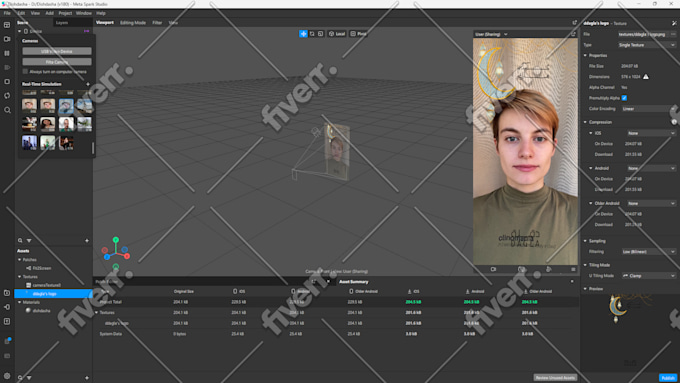The image size is (680, 383).
Task: Click the first gray camera device button
Action: (x=57, y=51)
